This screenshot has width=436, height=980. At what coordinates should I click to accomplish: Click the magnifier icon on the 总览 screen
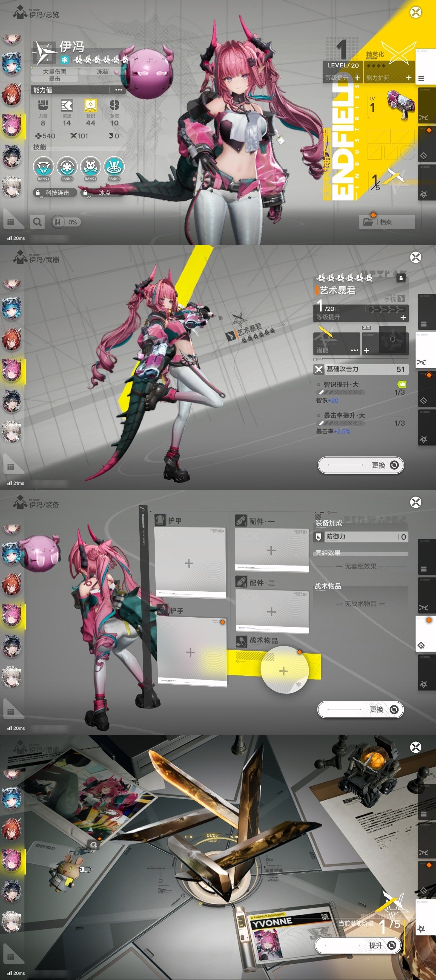pos(37,222)
